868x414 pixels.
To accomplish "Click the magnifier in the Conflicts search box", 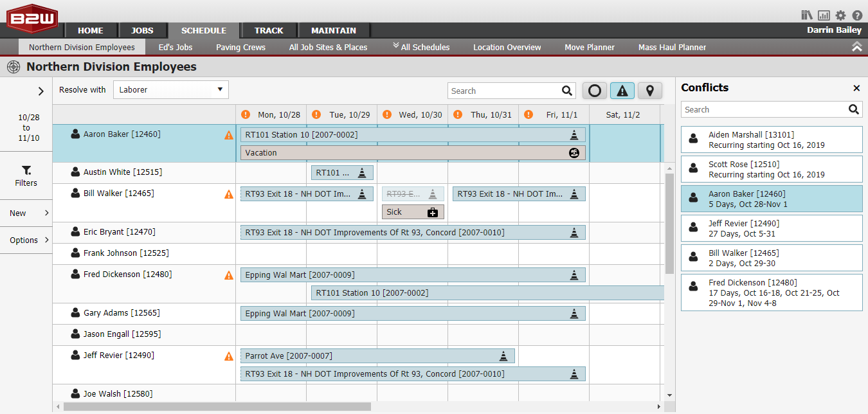I will [x=854, y=109].
